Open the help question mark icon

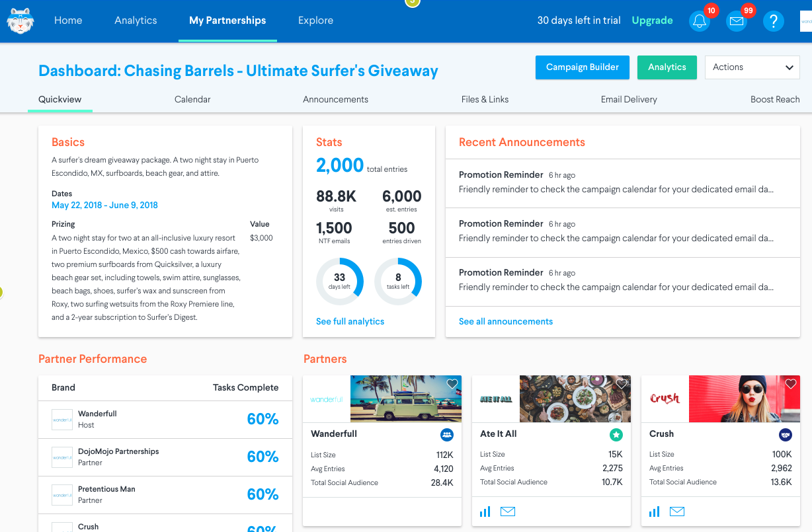774,21
